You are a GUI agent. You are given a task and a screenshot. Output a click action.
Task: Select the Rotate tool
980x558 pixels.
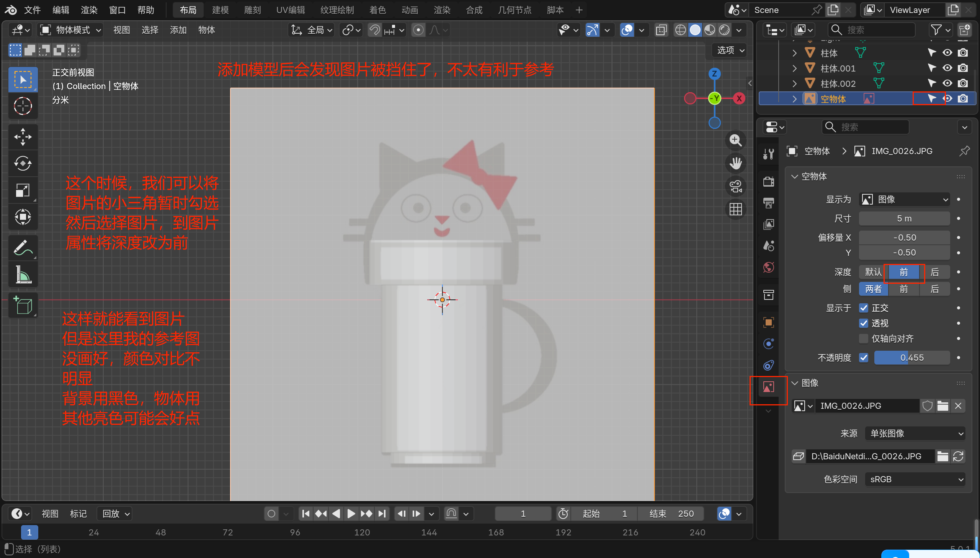click(x=23, y=164)
